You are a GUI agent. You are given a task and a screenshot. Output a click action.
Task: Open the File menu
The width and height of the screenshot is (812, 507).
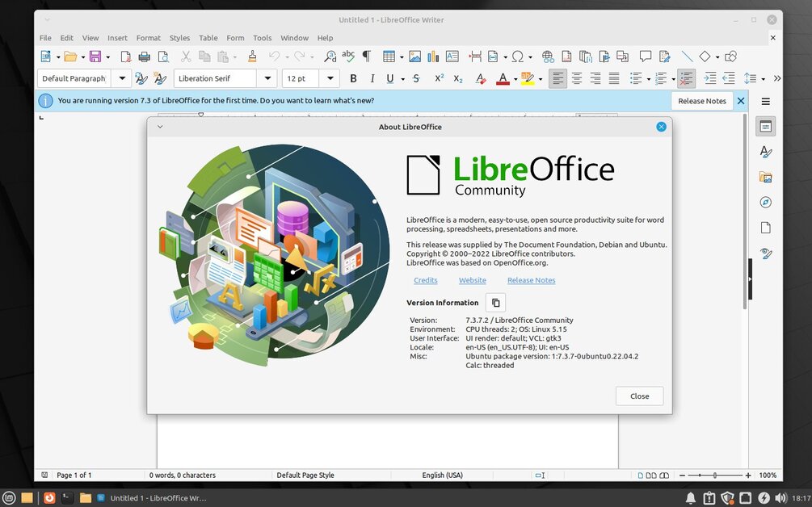[45, 38]
